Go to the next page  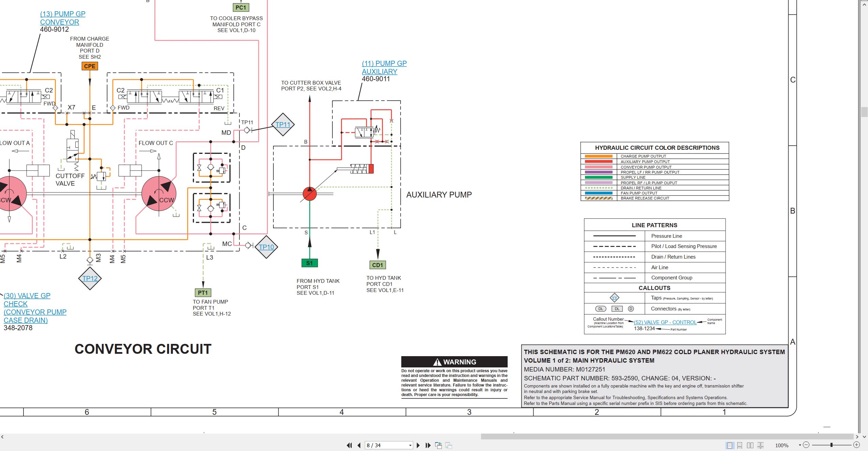(418, 445)
